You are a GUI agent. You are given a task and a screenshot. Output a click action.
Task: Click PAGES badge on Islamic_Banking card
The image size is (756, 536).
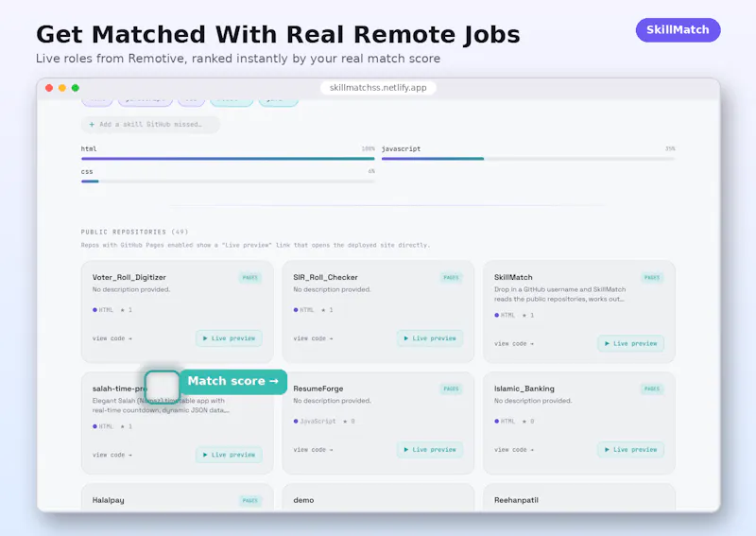(x=652, y=389)
